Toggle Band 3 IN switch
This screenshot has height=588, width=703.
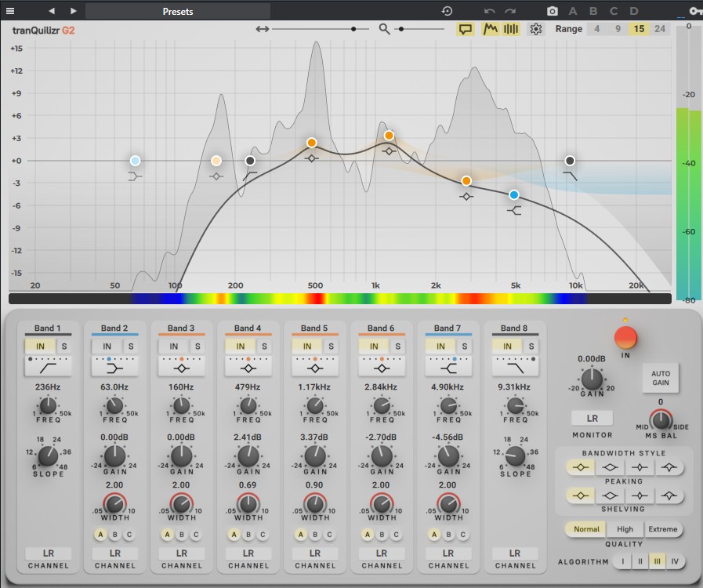(x=173, y=347)
